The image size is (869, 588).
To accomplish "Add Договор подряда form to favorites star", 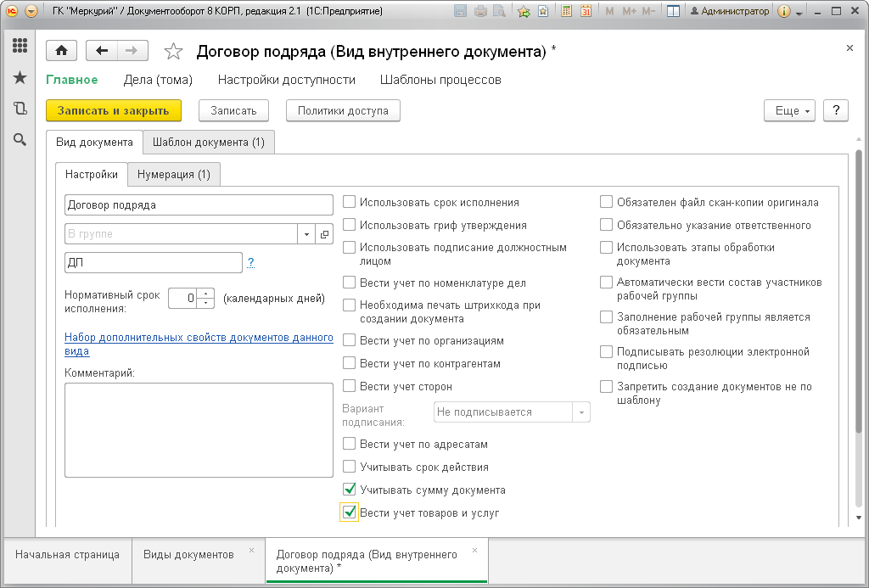I will click(173, 52).
